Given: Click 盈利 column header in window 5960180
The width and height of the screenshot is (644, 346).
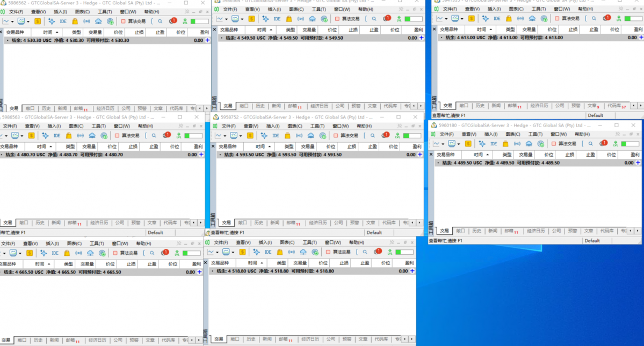Looking at the screenshot, I should point(635,155).
